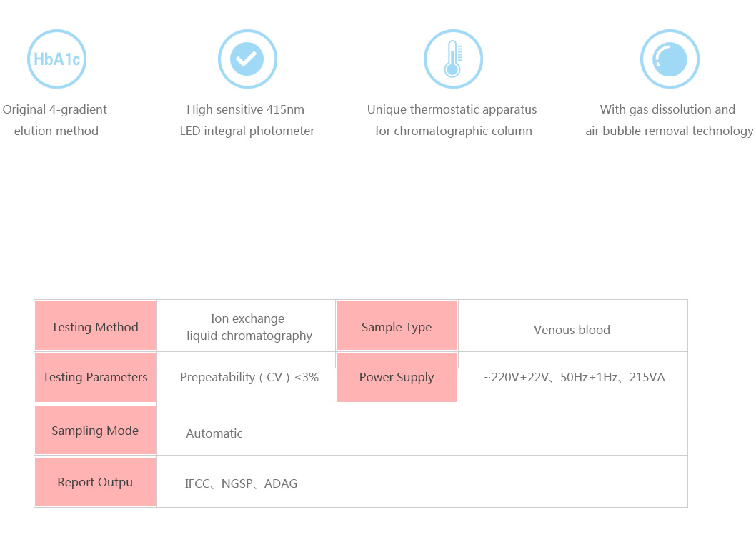Click the 'Venous blood' value cell
The width and height of the screenshot is (756, 537).
coord(572,330)
